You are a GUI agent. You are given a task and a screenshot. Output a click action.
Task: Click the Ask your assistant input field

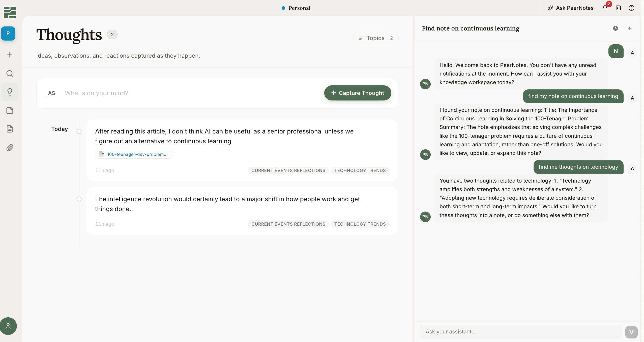pos(521,332)
